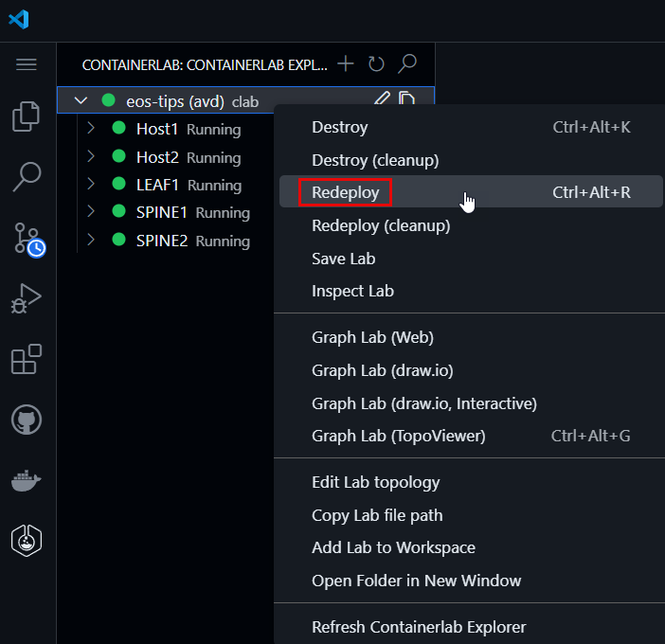Open Graph Lab (draw.io, Interactive)

[x=471, y=403]
